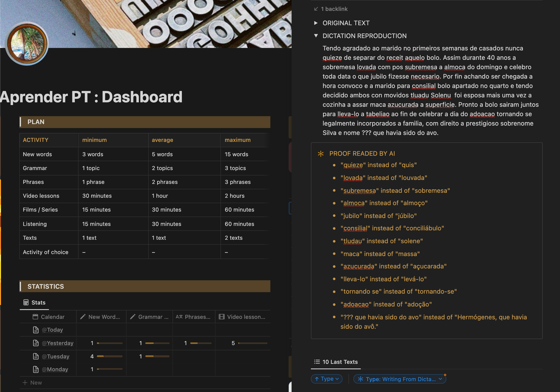Click the Calendar column icon
This screenshot has height=392, width=560.
click(x=35, y=317)
